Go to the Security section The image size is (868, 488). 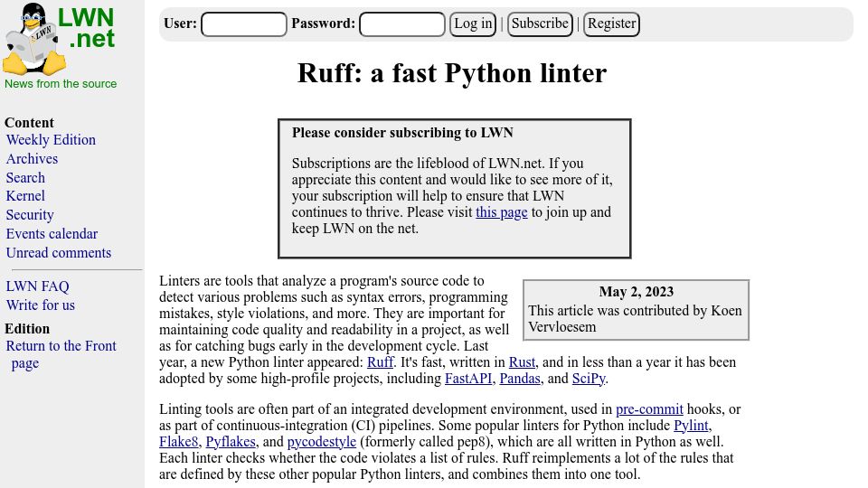[30, 215]
